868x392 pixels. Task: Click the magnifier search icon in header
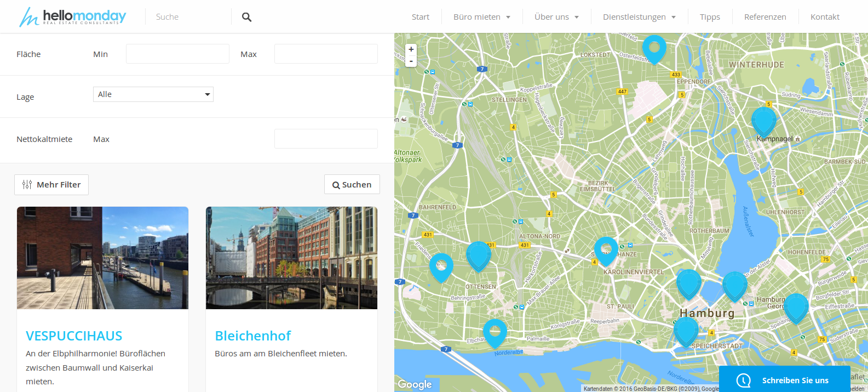pos(247,17)
